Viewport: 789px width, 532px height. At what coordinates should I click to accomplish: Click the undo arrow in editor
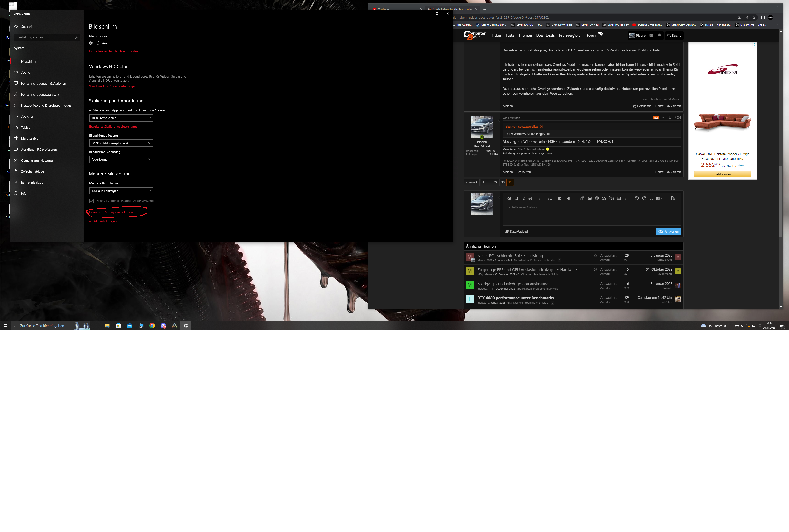coord(637,198)
